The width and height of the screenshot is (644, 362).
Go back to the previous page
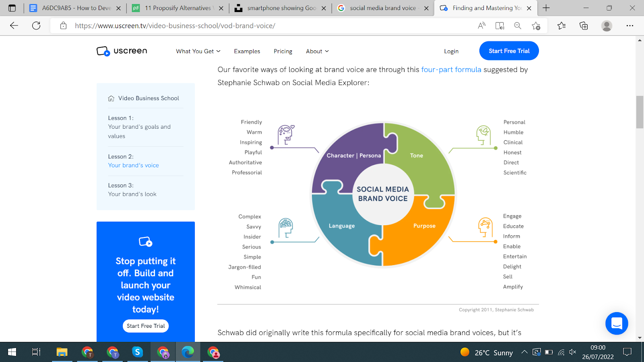14,26
